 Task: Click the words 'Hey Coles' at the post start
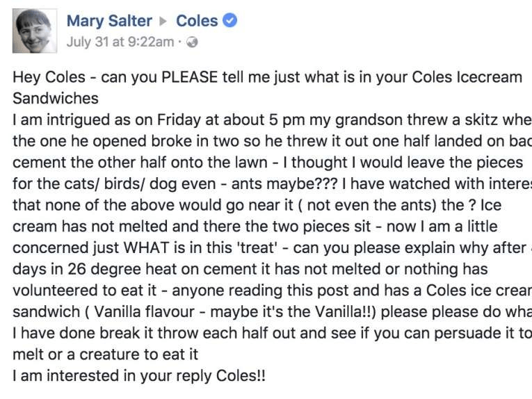[49, 77]
